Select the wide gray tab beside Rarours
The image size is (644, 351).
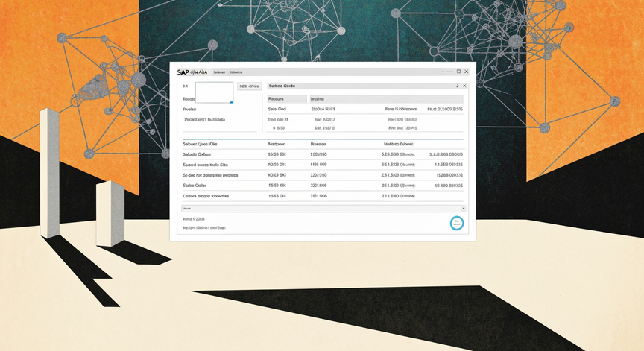[x=386, y=99]
